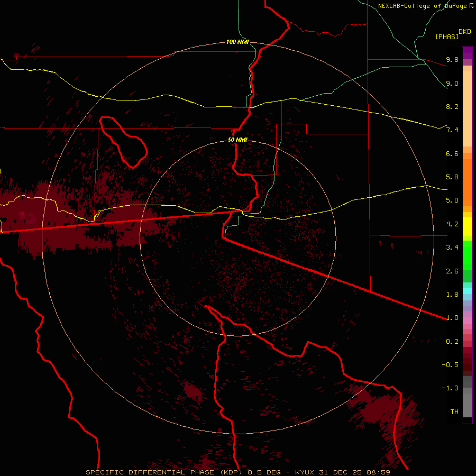Click the 31 DEC 25 date text
The image size is (476, 476).
[x=341, y=472]
